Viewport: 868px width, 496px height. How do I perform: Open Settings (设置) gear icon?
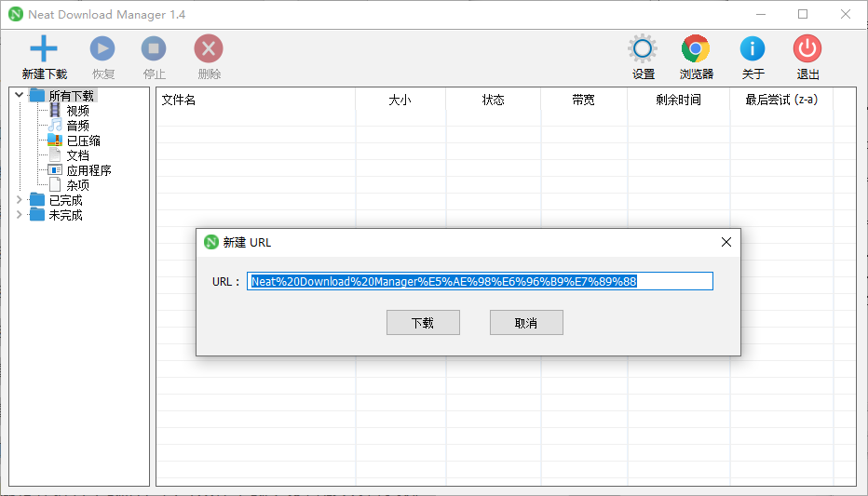[643, 49]
